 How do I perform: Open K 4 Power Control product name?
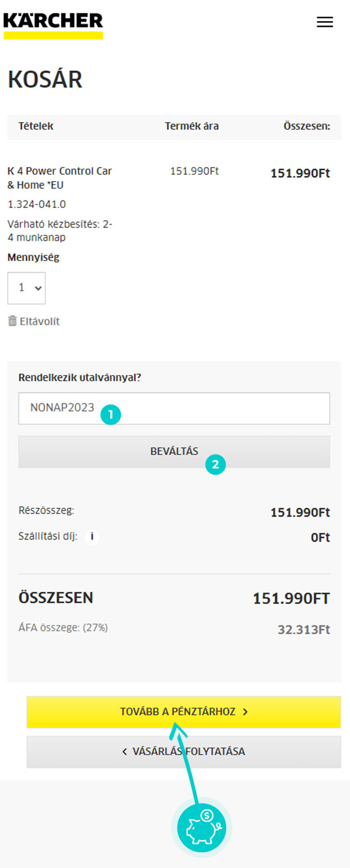60,178
